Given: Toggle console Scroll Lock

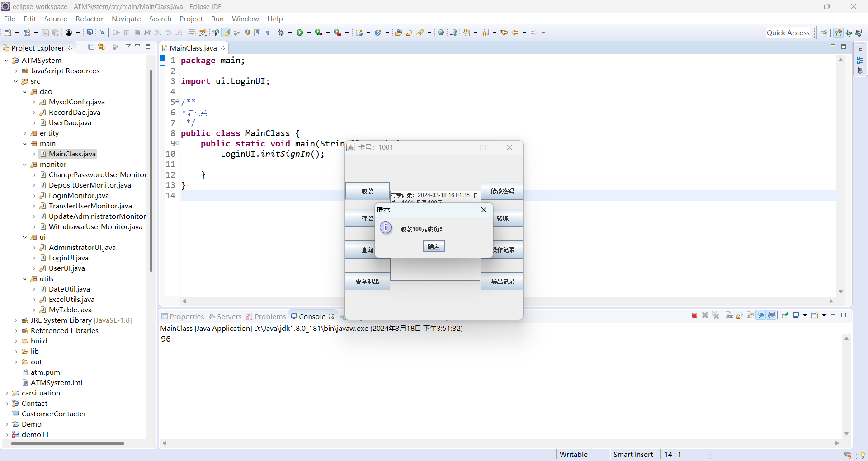Looking at the screenshot, I should [740, 315].
